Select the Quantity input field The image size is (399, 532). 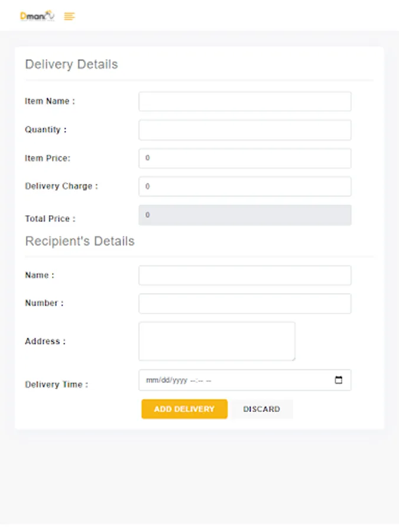(245, 130)
